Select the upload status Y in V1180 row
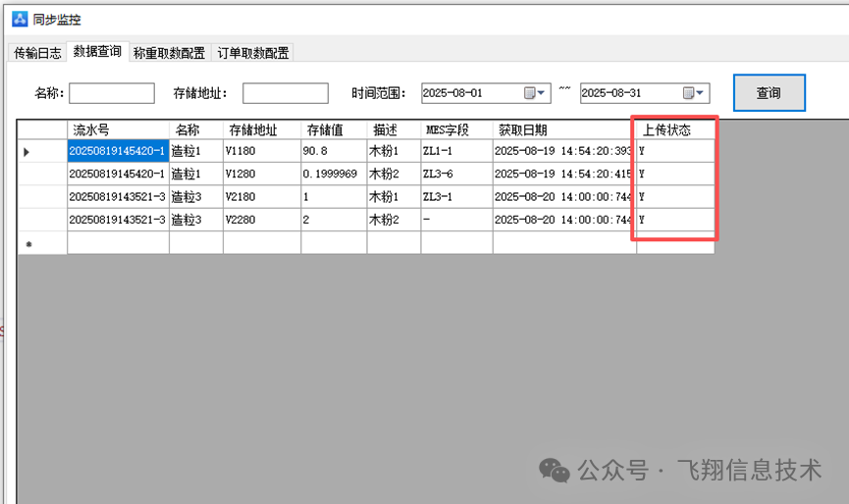The height and width of the screenshot is (504, 849). (x=675, y=151)
